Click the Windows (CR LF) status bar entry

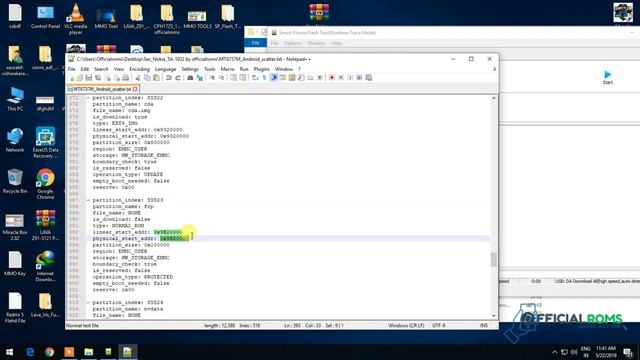tap(406, 326)
